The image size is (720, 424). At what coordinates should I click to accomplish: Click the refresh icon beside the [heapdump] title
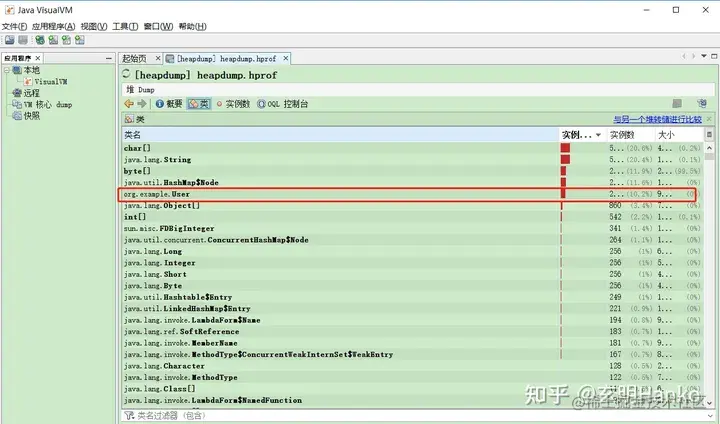126,74
